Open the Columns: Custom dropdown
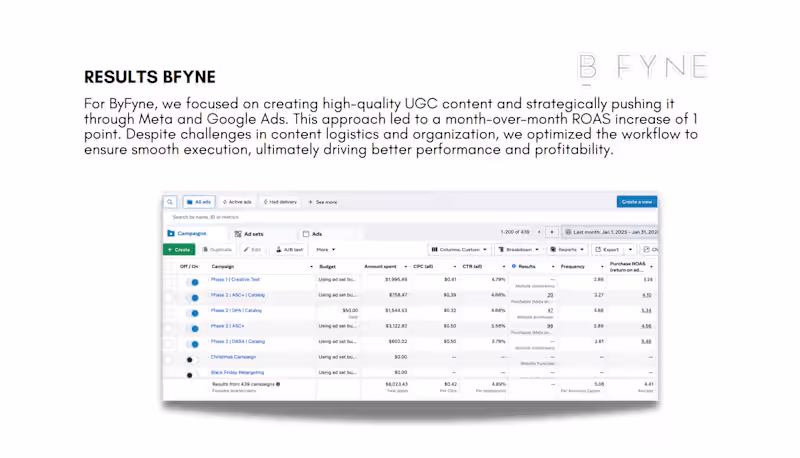The image size is (800, 458). [x=459, y=250]
